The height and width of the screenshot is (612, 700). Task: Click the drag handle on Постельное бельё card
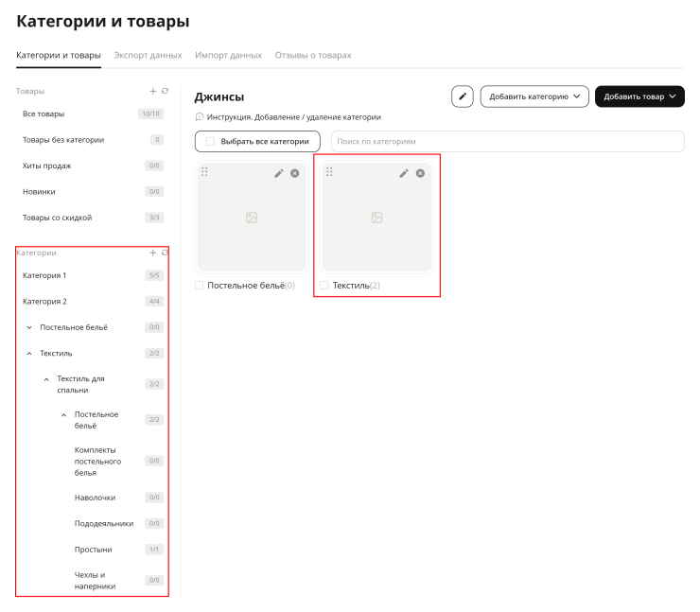point(204,172)
